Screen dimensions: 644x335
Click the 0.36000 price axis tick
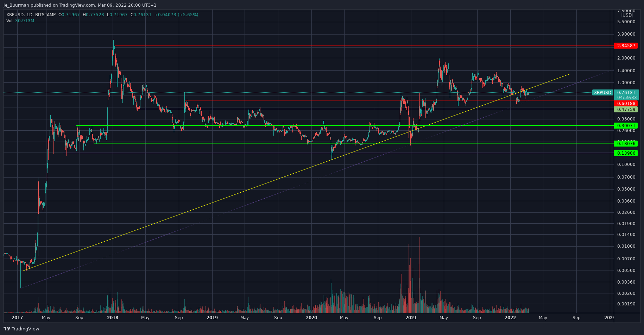[x=626, y=119]
